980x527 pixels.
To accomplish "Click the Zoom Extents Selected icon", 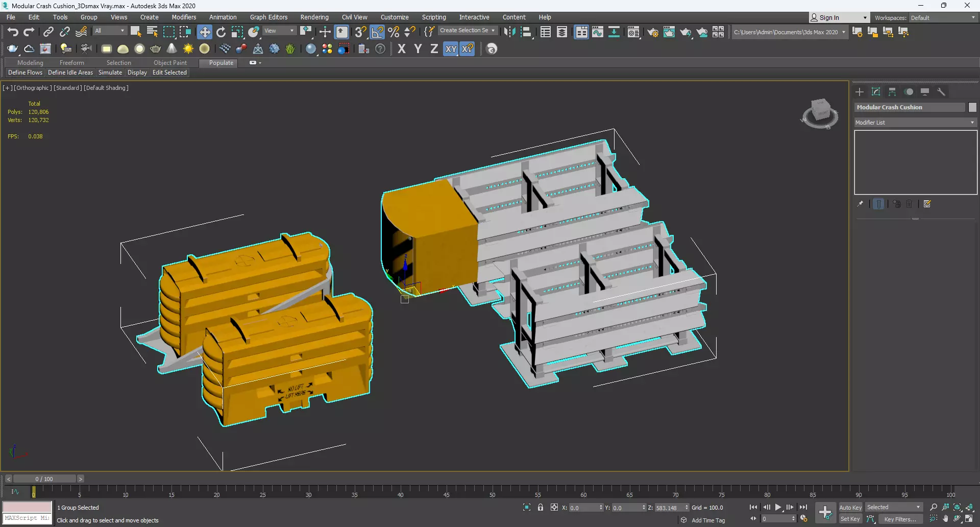I will point(957,507).
